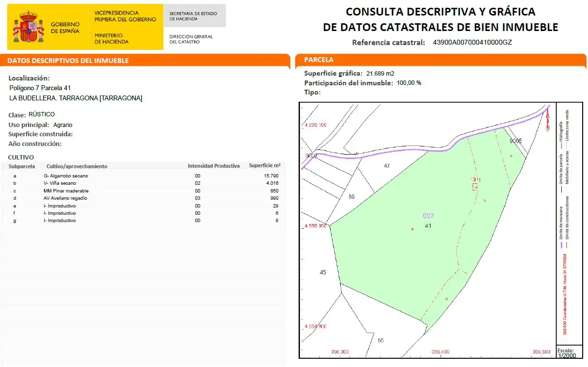Click the 'Intensidad Productiva' column header
588x367 pixels.
[x=214, y=166]
